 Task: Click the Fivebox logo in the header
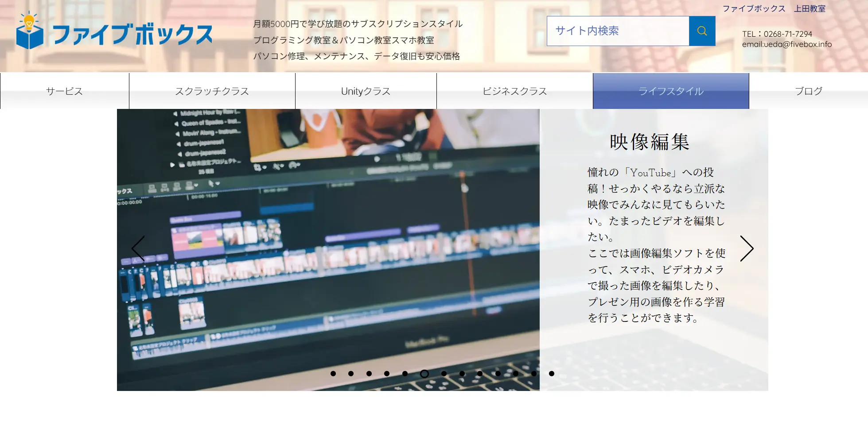[x=114, y=31]
